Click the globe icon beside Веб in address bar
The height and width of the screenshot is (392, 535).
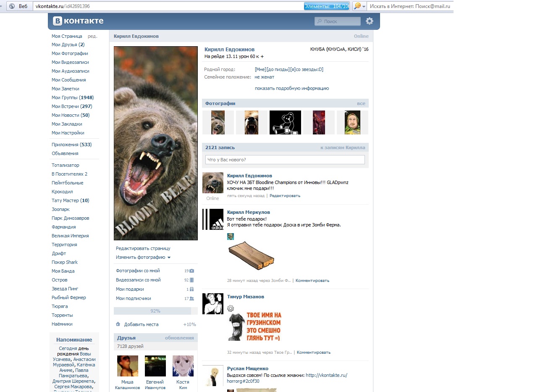[x=12, y=6]
